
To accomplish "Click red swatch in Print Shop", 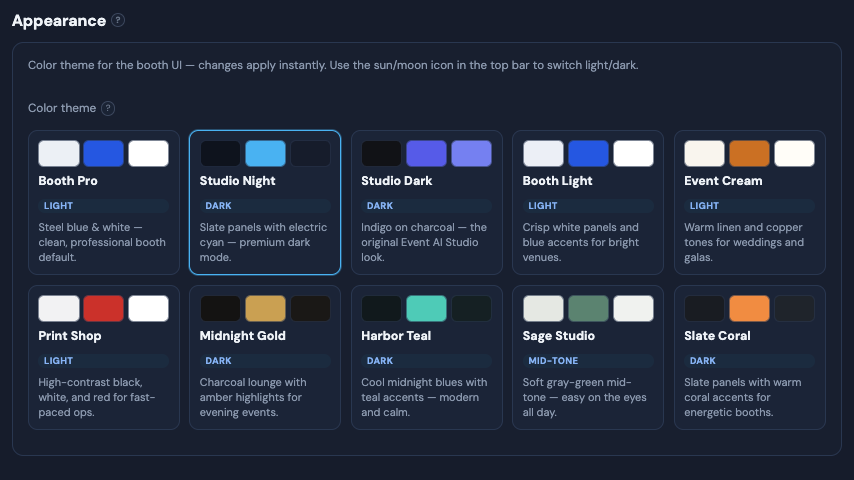I will point(103,308).
